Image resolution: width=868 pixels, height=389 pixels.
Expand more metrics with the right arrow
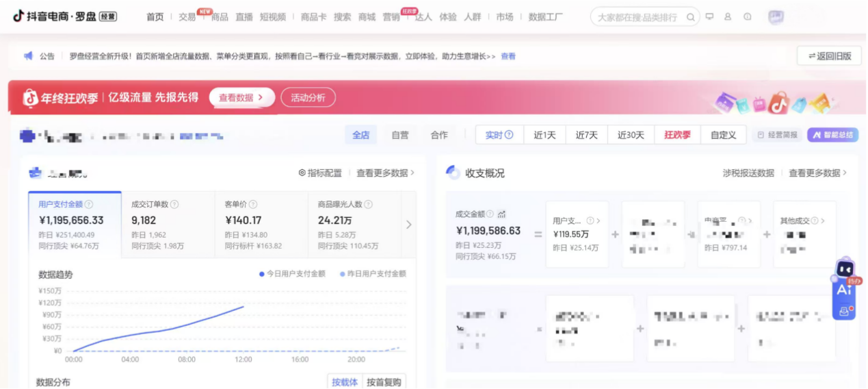coord(409,225)
